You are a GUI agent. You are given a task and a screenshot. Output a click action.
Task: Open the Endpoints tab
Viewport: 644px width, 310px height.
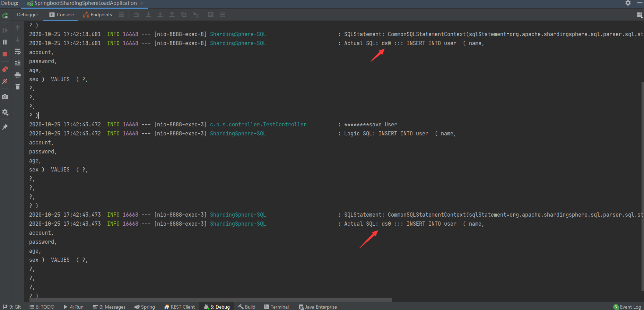pos(97,15)
